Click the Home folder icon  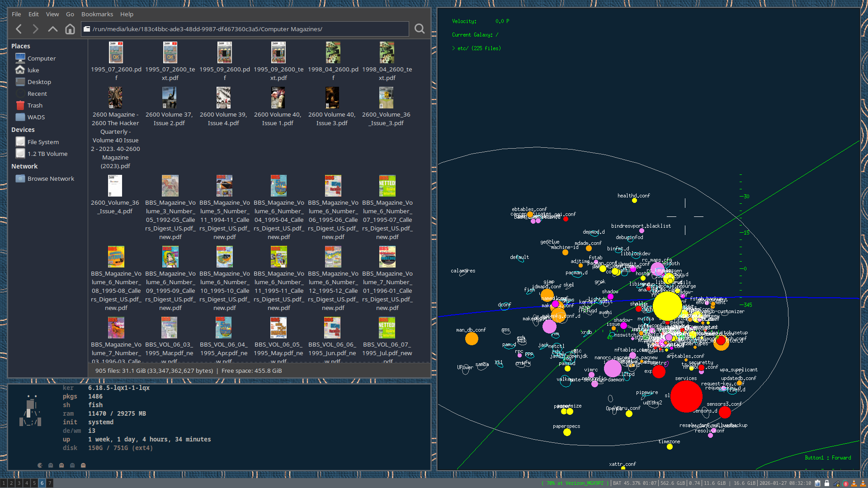[70, 29]
